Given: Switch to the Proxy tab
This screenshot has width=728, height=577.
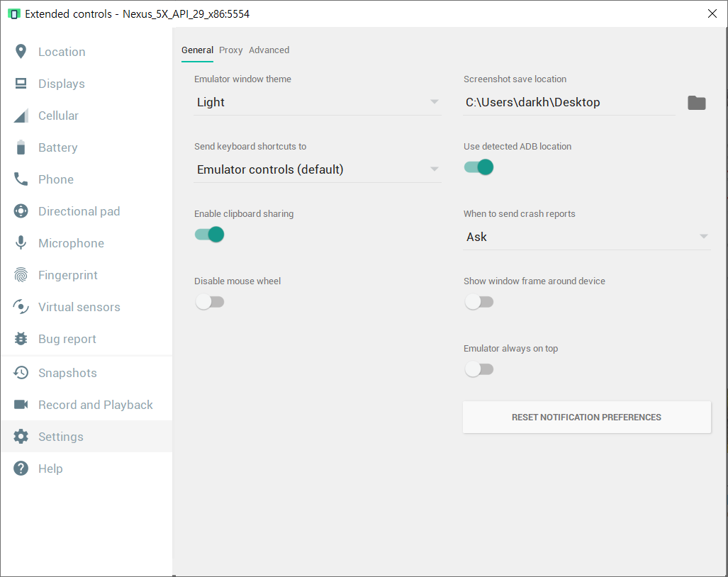Looking at the screenshot, I should (x=231, y=50).
